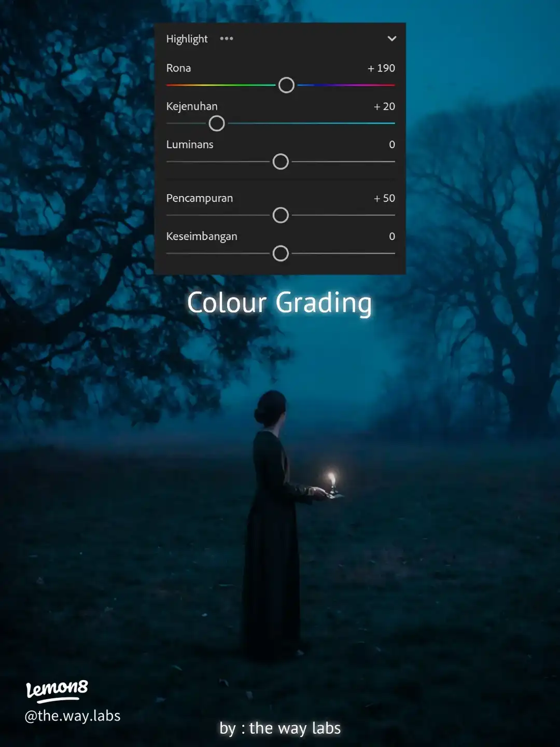This screenshot has height=747, width=560.
Task: Click the Rona slider label
Action: point(178,68)
